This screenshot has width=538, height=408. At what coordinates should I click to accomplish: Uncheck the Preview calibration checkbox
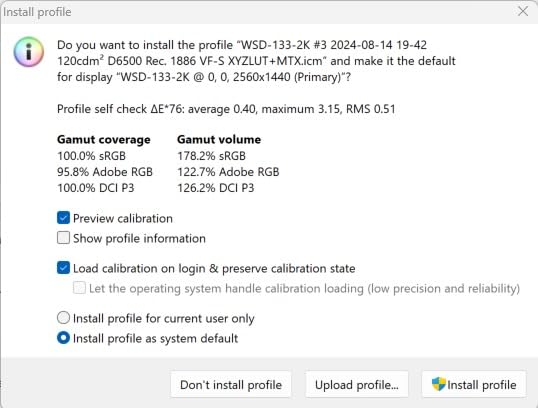[63, 218]
